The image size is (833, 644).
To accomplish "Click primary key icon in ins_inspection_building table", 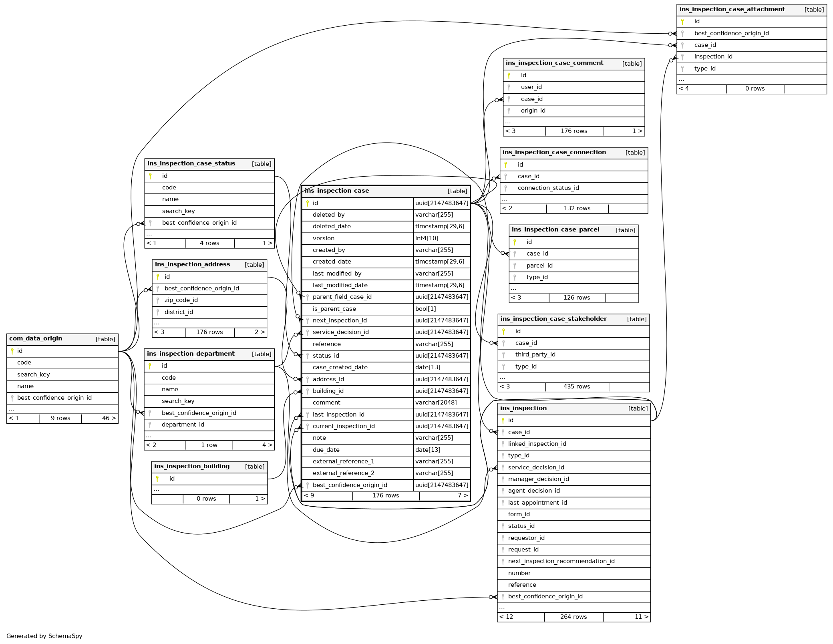I will click(x=157, y=479).
